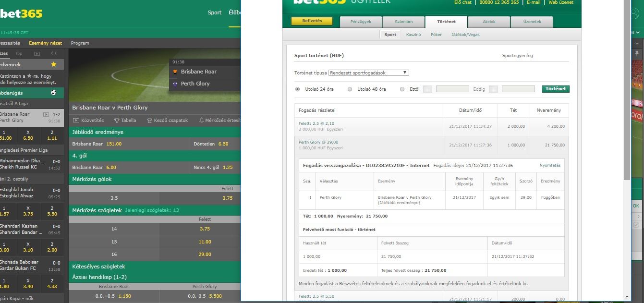The height and width of the screenshot is (303, 644).
Task: Open the Üzenetek tab
Action: tap(532, 22)
